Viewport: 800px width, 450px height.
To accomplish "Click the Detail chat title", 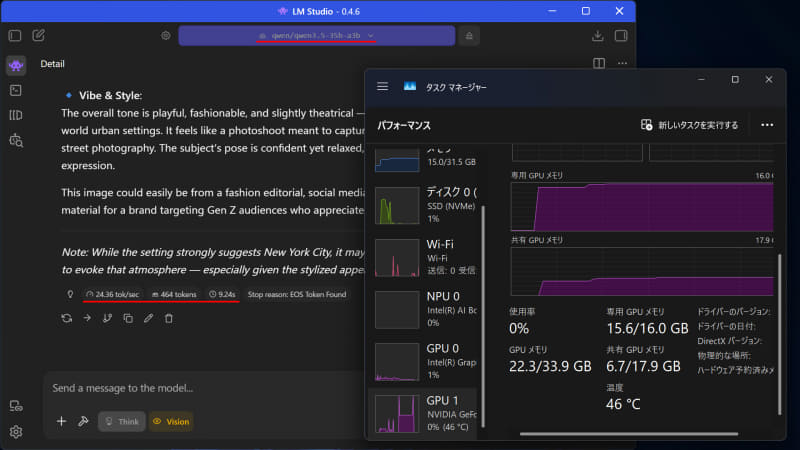I will click(53, 64).
